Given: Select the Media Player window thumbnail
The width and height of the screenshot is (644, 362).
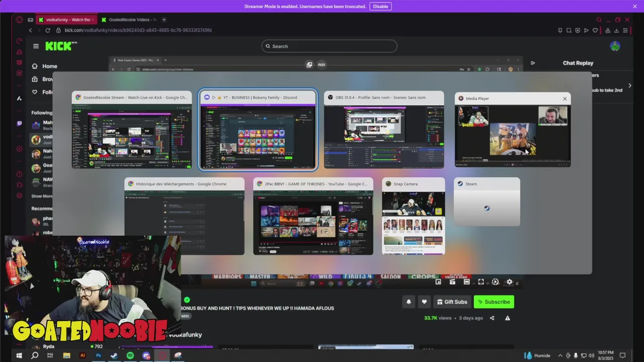Looking at the screenshot, I should pyautogui.click(x=512, y=130).
